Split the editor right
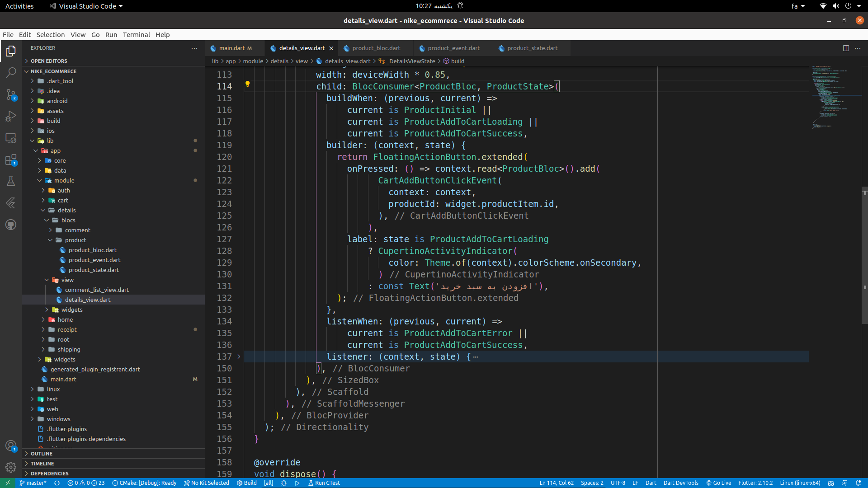Viewport: 868px width, 488px height. click(846, 48)
